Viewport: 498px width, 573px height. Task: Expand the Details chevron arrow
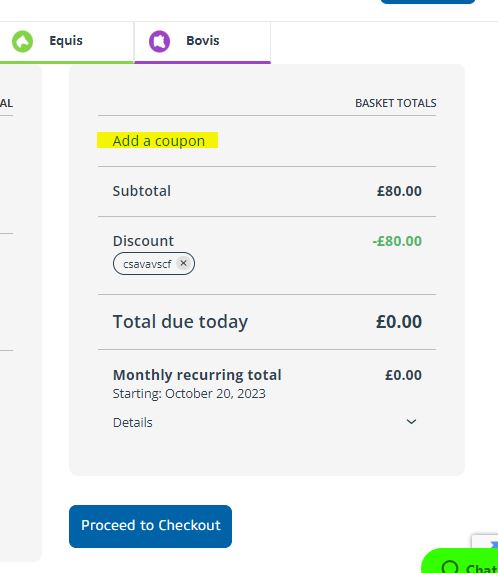click(x=411, y=422)
